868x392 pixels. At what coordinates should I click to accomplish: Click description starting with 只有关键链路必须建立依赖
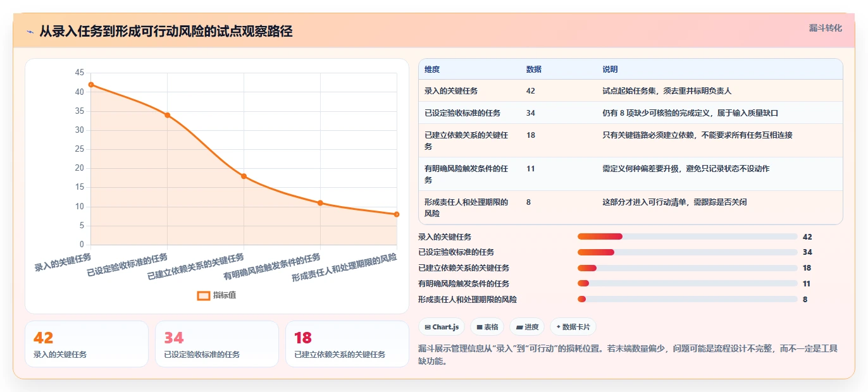tap(697, 135)
